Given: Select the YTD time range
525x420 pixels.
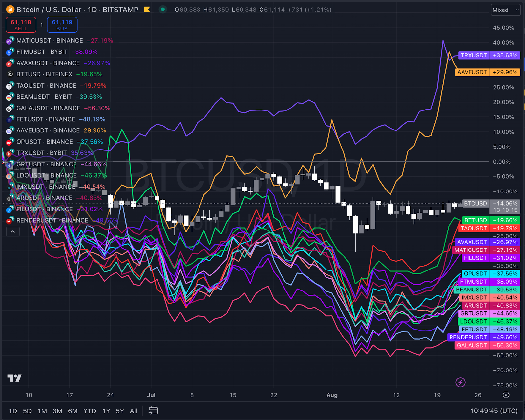Looking at the screenshot, I should click(x=90, y=411).
